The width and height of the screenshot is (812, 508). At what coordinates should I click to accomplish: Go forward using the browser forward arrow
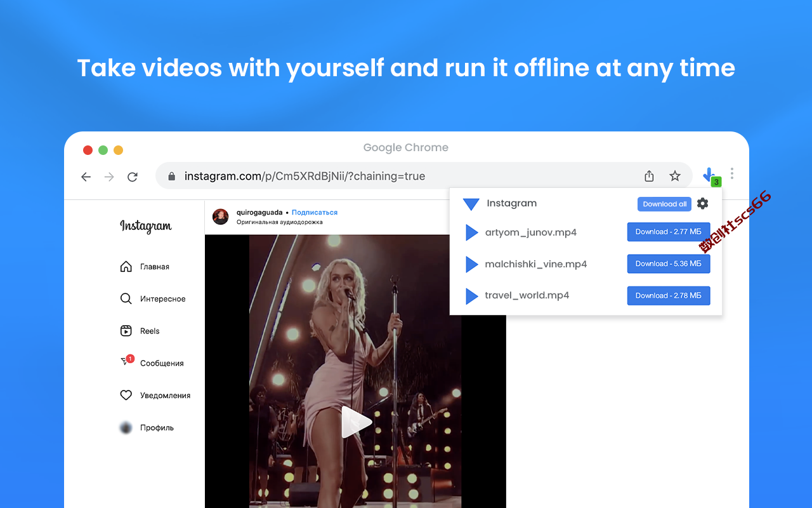[109, 177]
